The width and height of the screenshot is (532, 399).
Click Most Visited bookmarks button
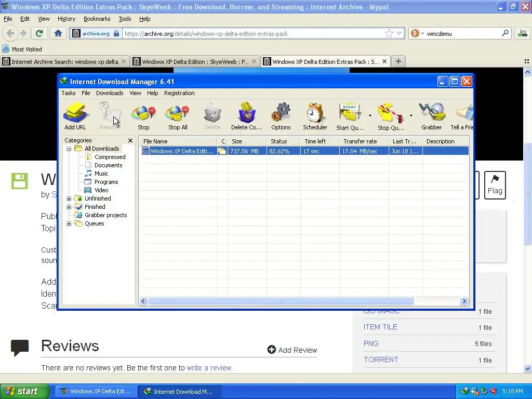[22, 49]
